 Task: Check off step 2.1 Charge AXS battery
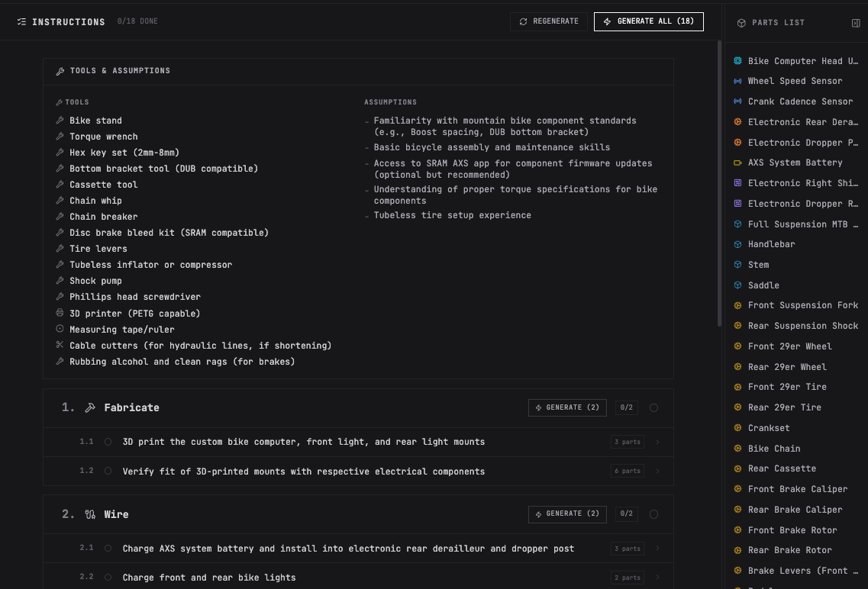108,549
